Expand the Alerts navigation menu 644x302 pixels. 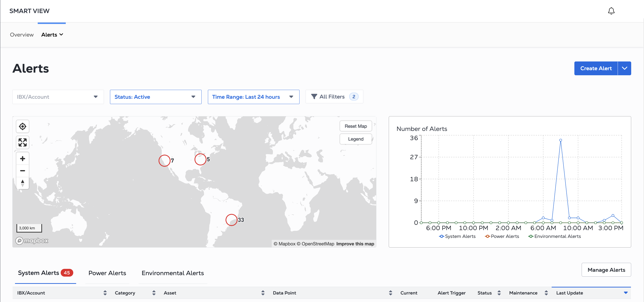coord(52,35)
